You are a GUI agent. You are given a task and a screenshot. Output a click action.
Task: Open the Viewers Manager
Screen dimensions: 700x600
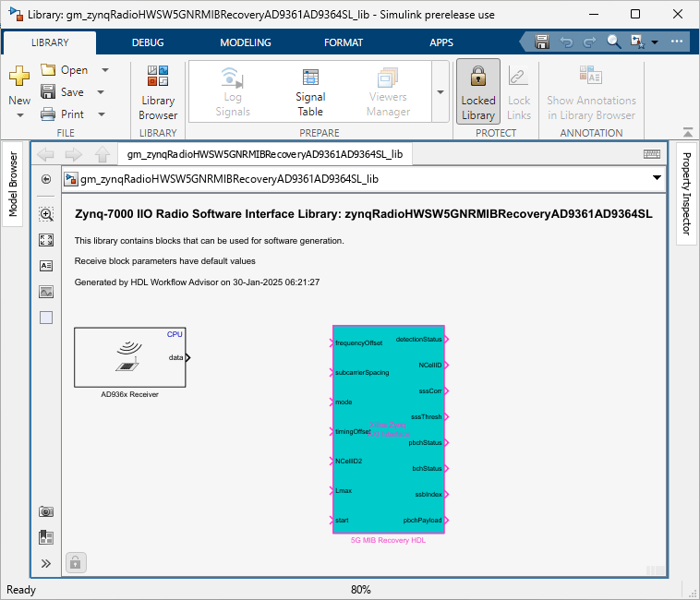point(388,92)
